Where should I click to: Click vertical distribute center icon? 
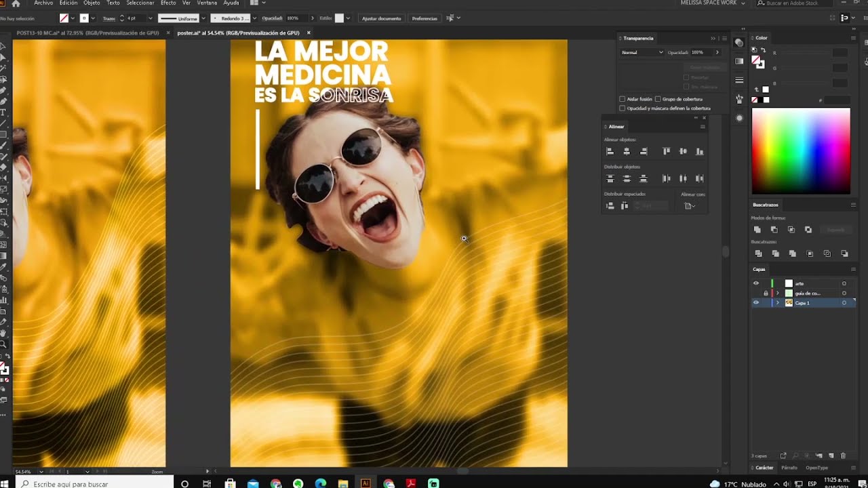point(627,179)
